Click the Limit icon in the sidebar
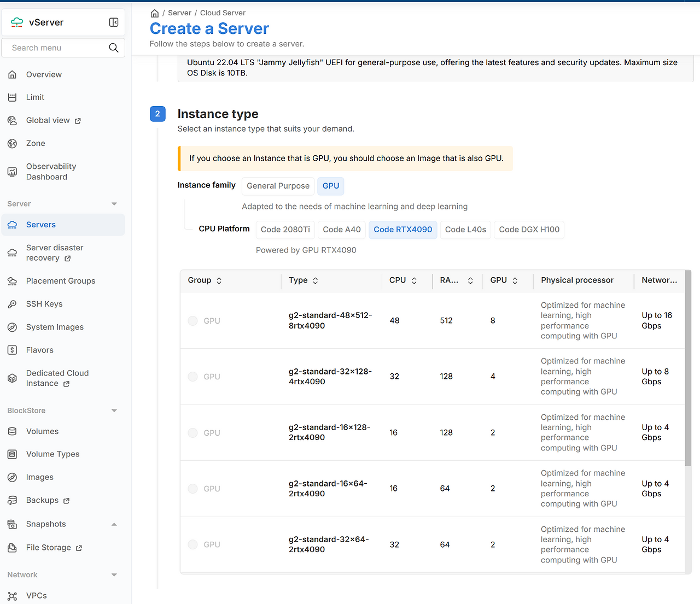The width and height of the screenshot is (700, 604). coord(12,97)
